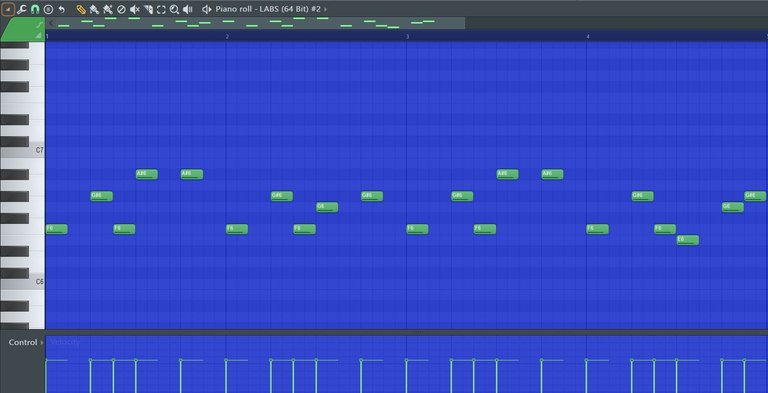Open the chord stamp tool
The height and width of the screenshot is (393, 768).
tap(48, 9)
